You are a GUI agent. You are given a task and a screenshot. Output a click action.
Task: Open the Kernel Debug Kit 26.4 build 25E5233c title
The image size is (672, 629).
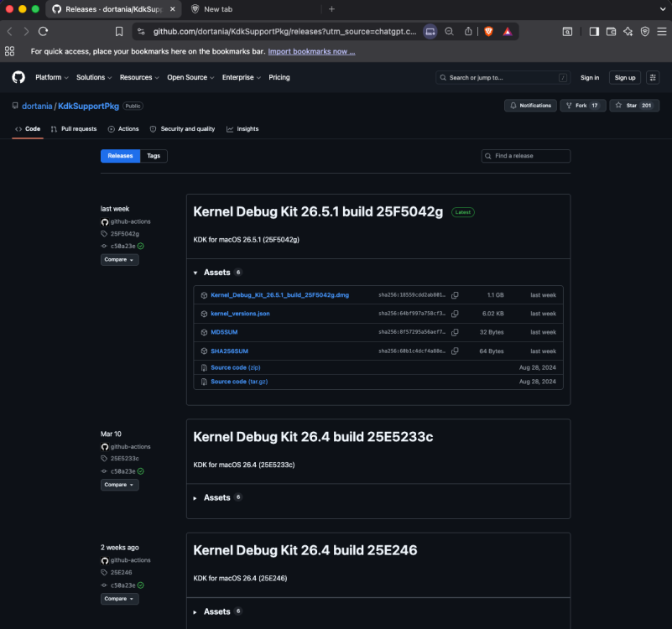click(x=313, y=437)
